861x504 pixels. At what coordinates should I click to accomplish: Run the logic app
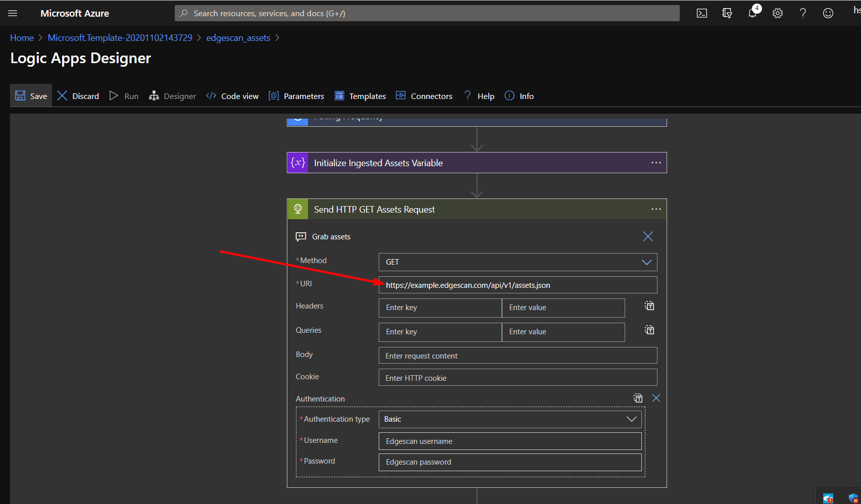(124, 96)
